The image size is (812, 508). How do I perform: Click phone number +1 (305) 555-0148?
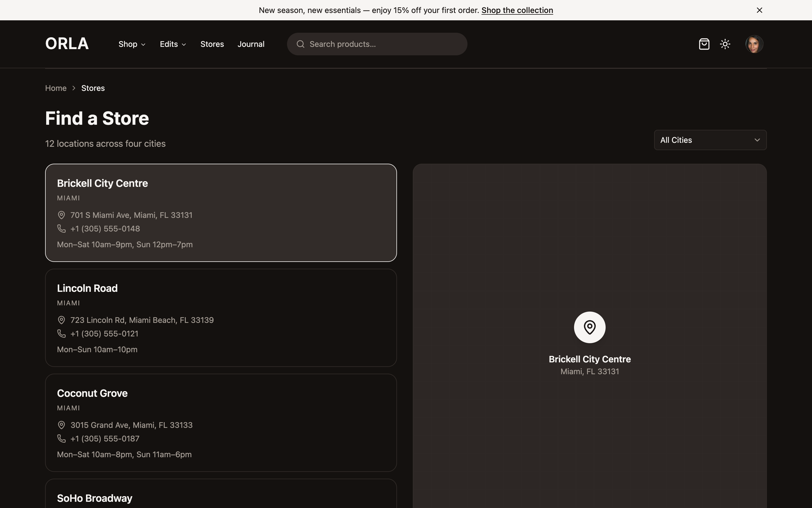(105, 229)
